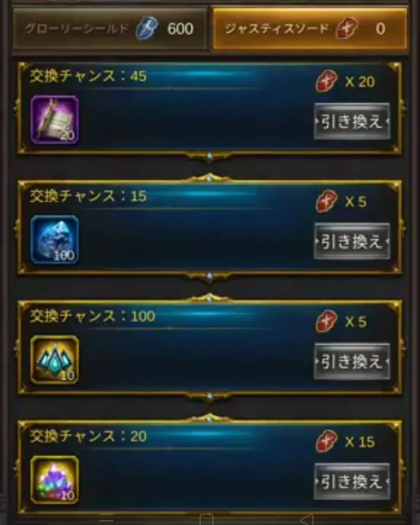Tap the 交換チャンス：15 label

click(x=88, y=196)
